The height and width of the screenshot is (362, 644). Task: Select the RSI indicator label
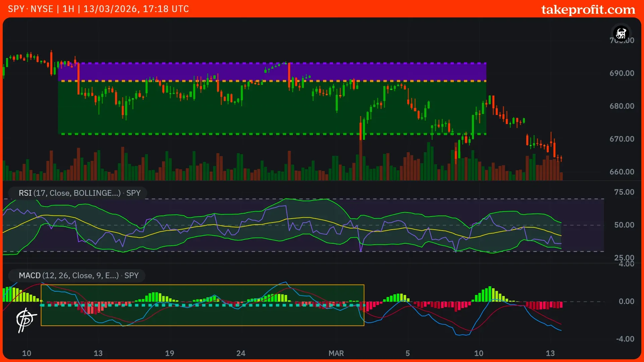(79, 193)
